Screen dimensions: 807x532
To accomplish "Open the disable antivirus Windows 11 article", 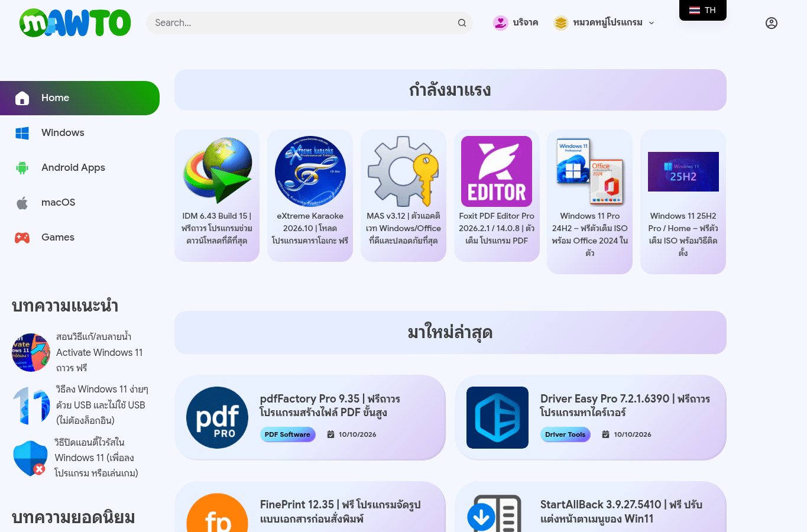I will click(96, 458).
